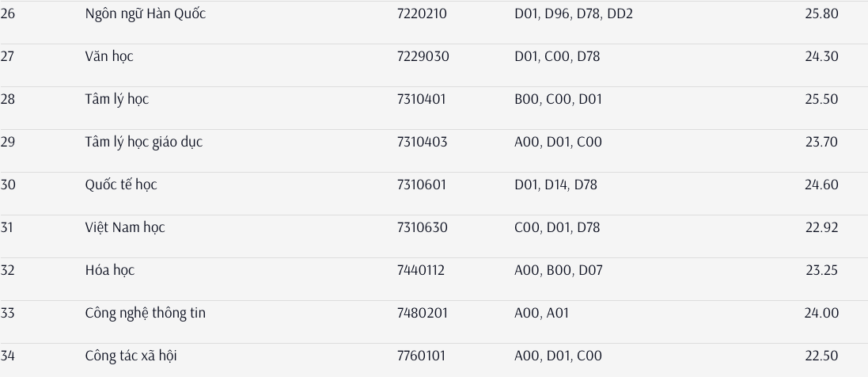This screenshot has width=868, height=377.
Task: Click the major name Ngôn ngữ Hàn Quốc
Action: tap(146, 14)
